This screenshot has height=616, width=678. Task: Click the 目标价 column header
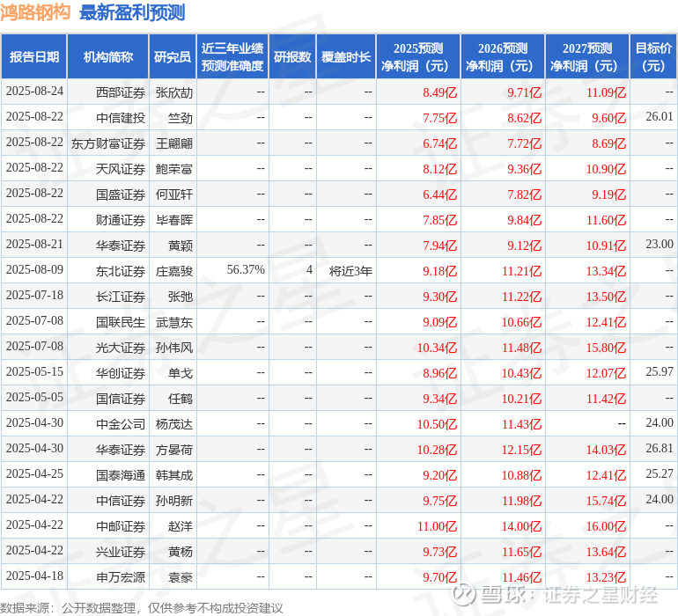click(x=653, y=57)
